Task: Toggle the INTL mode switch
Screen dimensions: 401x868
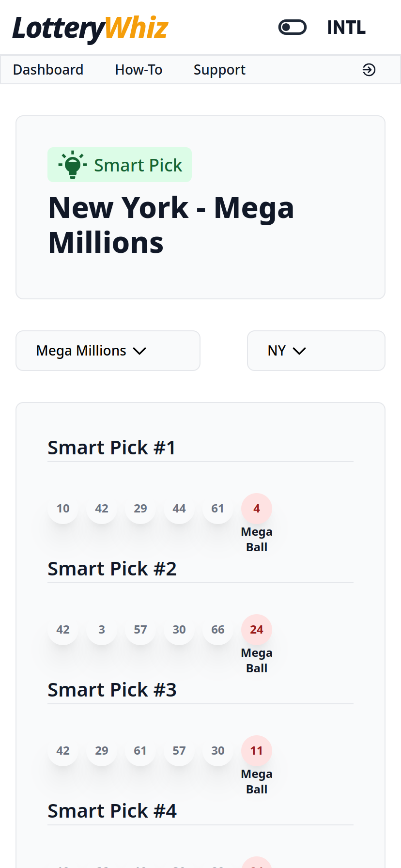Action: 292,28
